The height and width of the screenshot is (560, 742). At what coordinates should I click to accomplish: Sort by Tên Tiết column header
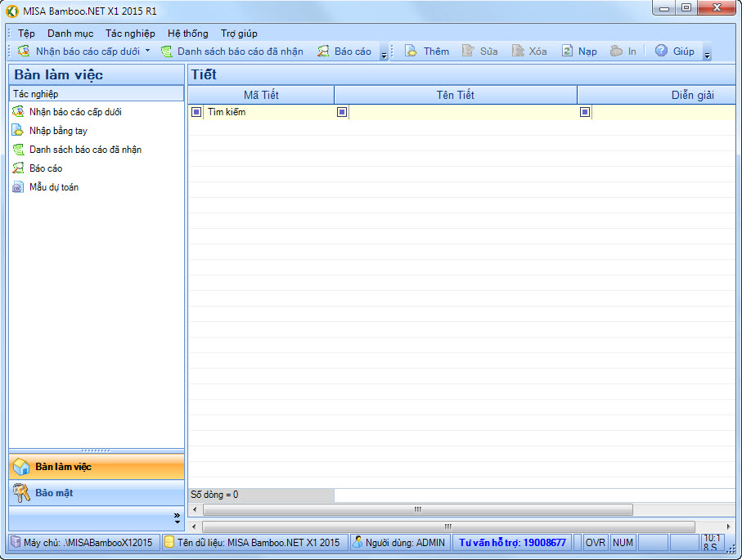click(x=456, y=95)
